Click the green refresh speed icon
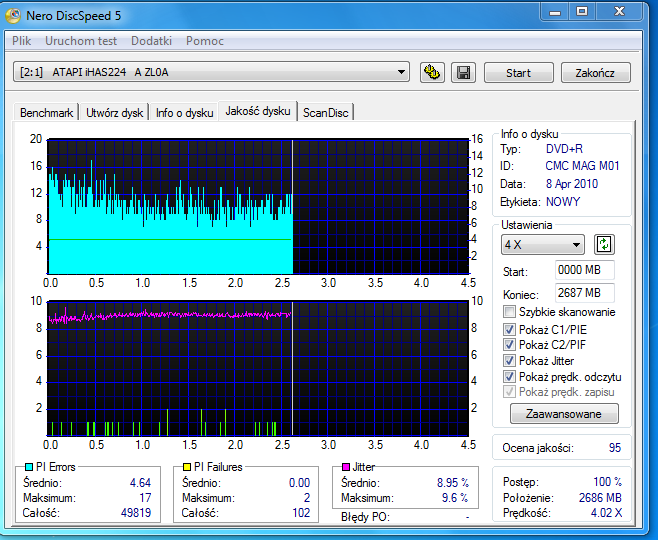Screen dimensions: 658x540 point(604,244)
